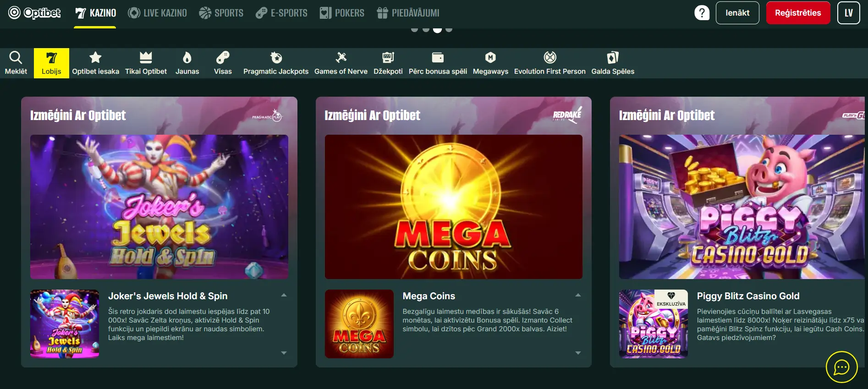The width and height of the screenshot is (868, 389).
Task: Open the live chat bubble icon
Action: (841, 367)
